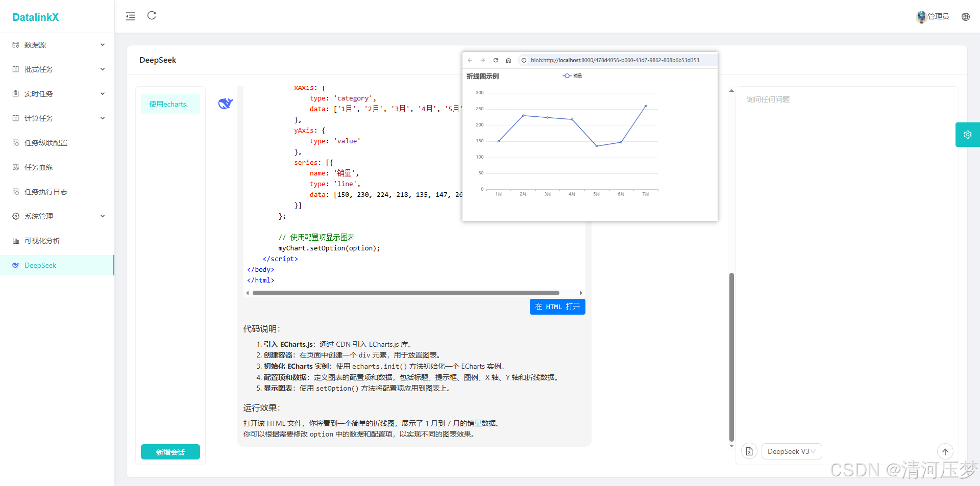Click the DeepSeek whale avatar icon
980x486 pixels.
click(226, 104)
